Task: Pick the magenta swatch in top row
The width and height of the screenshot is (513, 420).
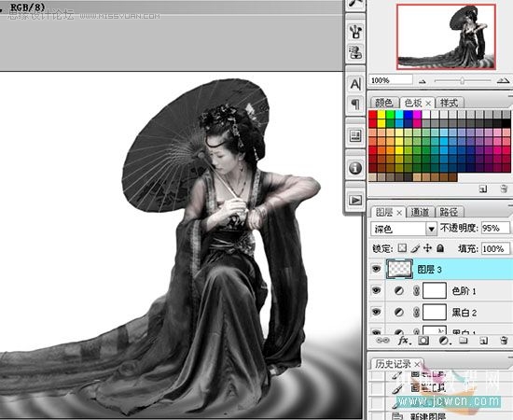Action: pos(417,115)
